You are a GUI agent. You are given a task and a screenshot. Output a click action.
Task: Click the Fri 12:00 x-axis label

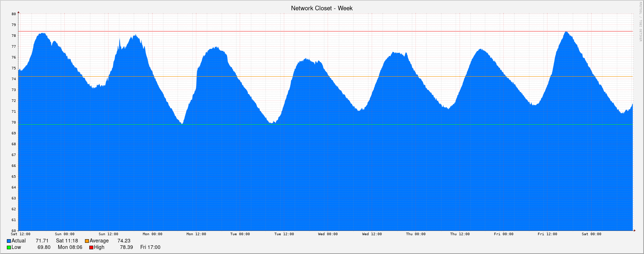547,234
